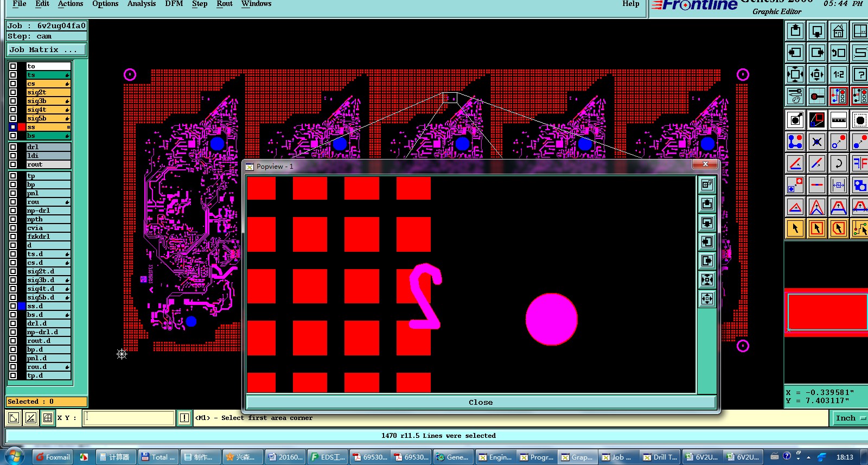
Task: Open the Job Matrix ... button
Action: click(47, 49)
